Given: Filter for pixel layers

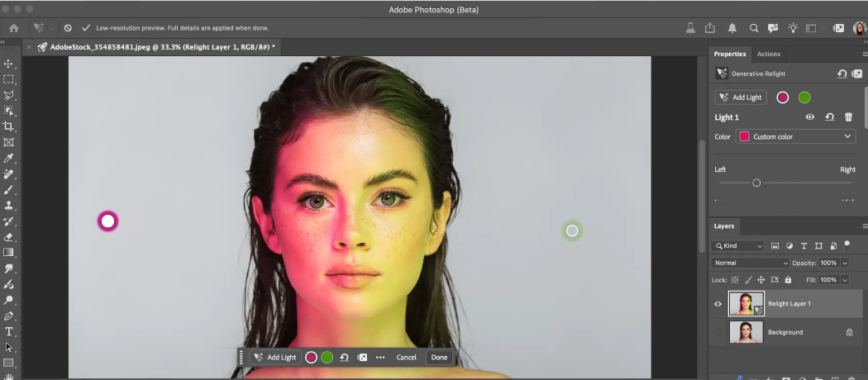Looking at the screenshot, I should 775,246.
